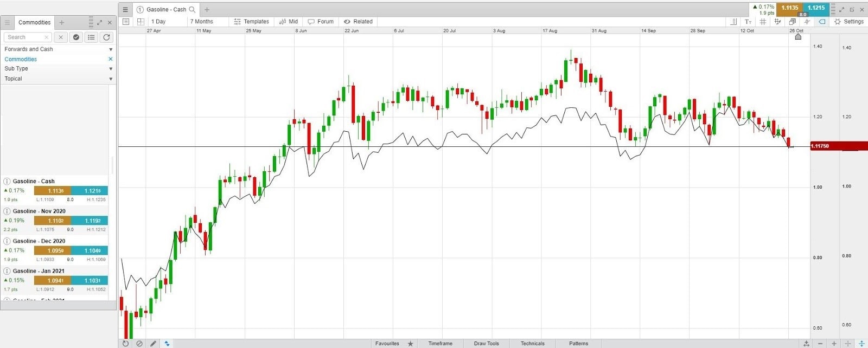Zoom in the chart with plus

point(834,343)
